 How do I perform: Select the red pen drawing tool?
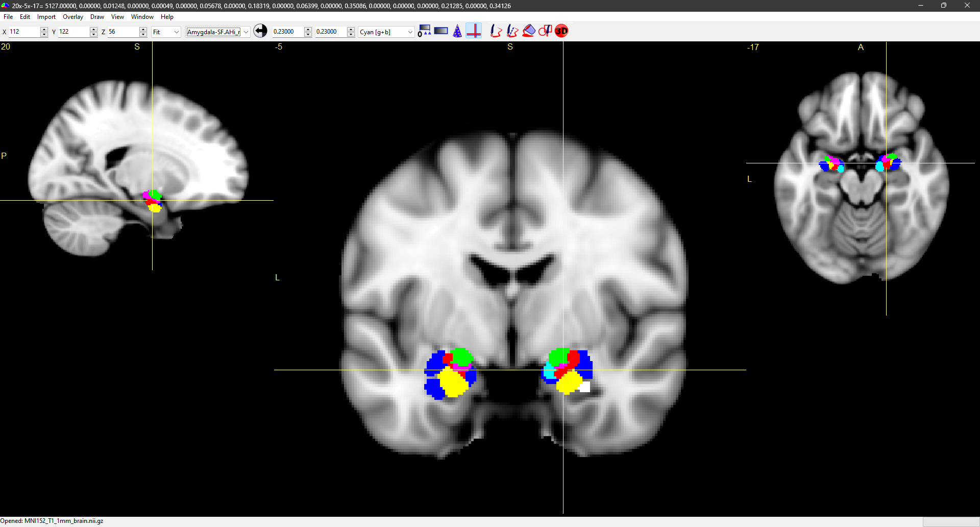[x=496, y=31]
